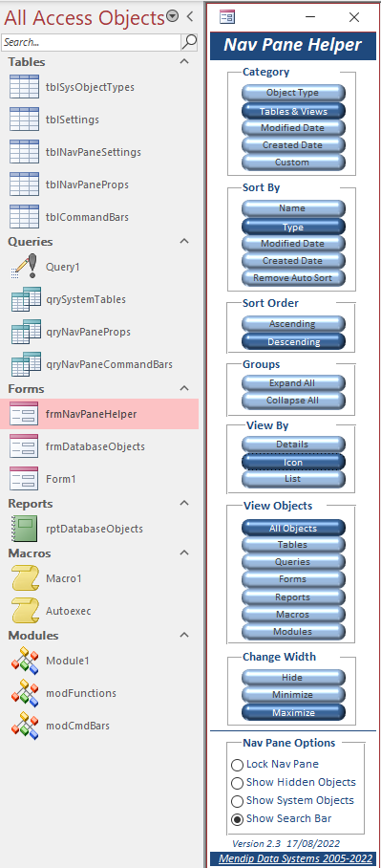Collapse the navigation pane with shutter arrow

(190, 16)
